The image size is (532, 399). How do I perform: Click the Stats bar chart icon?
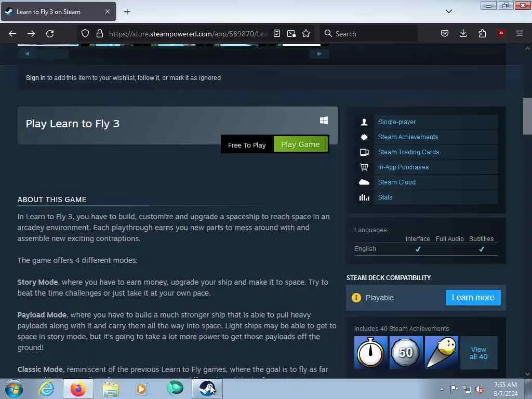[x=364, y=197]
